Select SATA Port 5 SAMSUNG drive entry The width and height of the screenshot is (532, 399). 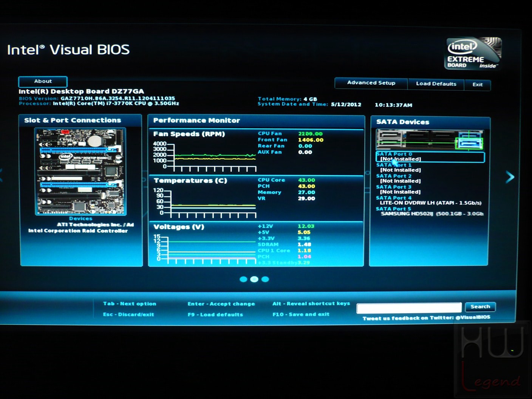click(430, 211)
